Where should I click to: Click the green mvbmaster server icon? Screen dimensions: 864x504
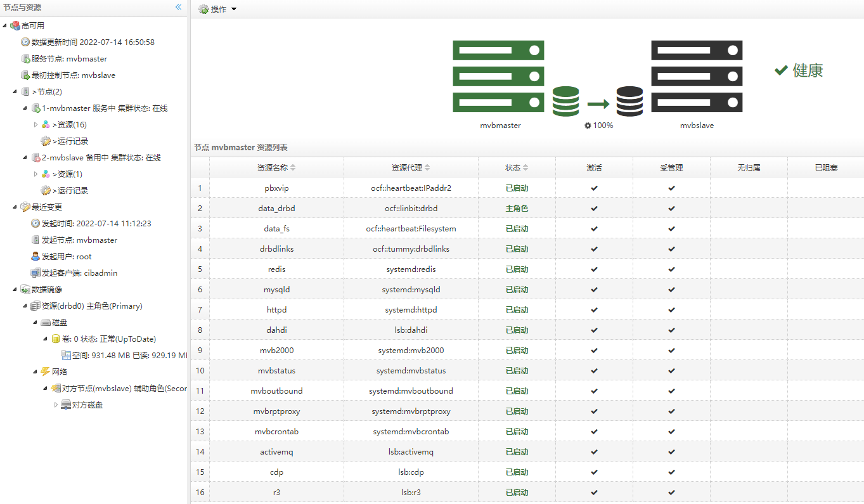tap(498, 76)
